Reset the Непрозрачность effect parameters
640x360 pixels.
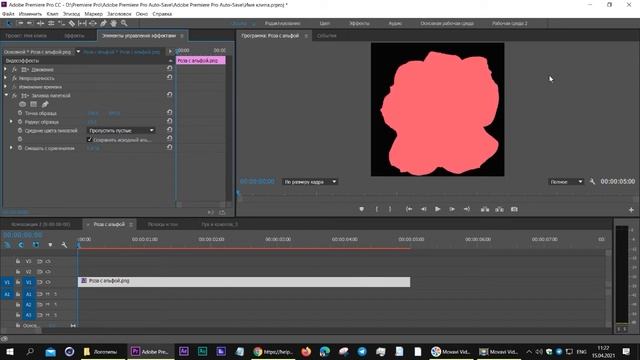169,77
